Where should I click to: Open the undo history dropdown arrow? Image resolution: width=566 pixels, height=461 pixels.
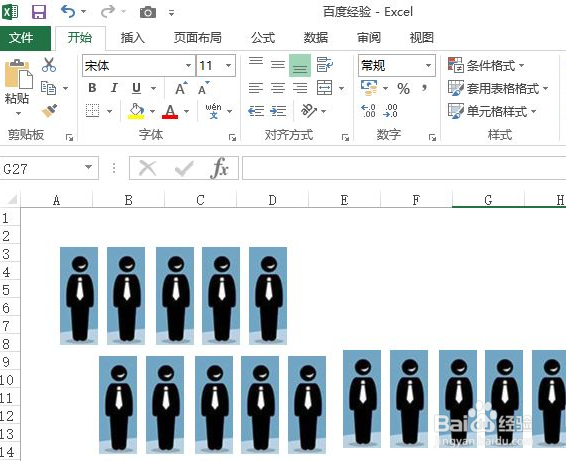pos(84,12)
